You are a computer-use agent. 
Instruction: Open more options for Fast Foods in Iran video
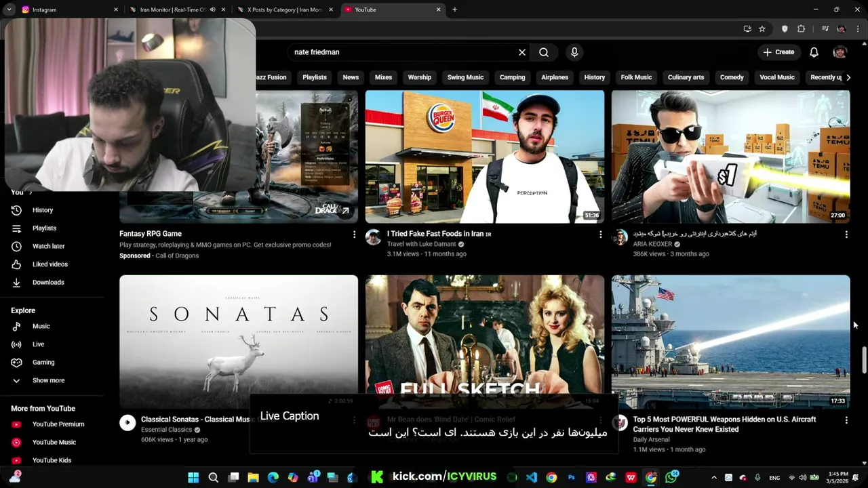point(600,235)
